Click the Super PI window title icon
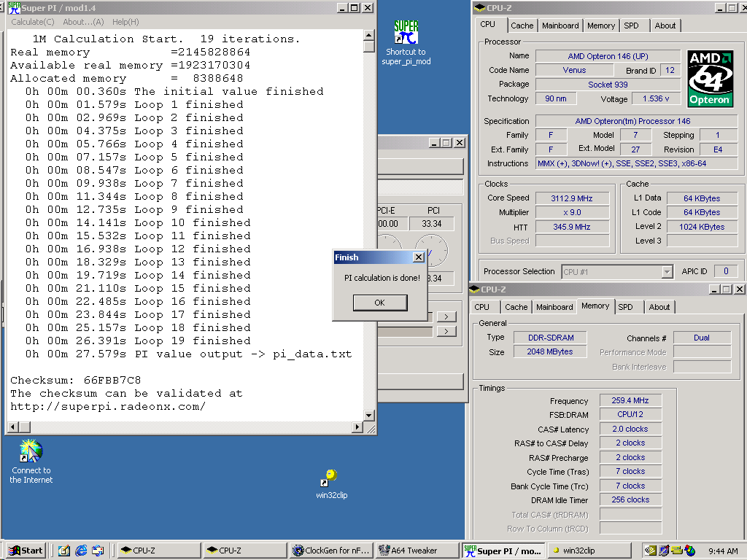 coord(14,7)
